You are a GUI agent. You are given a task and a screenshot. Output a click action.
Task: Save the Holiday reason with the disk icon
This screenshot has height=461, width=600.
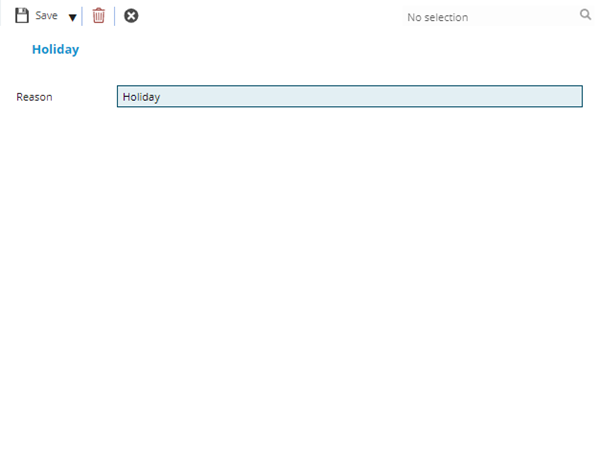click(22, 16)
